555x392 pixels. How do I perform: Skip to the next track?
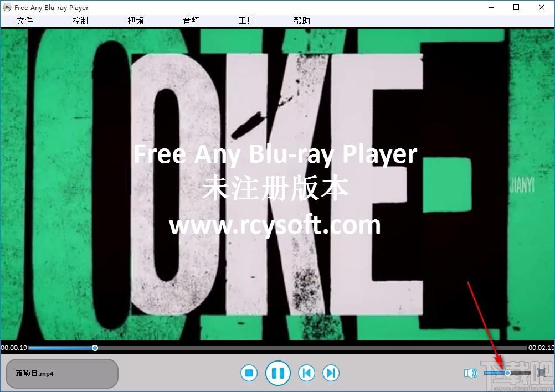coord(331,373)
